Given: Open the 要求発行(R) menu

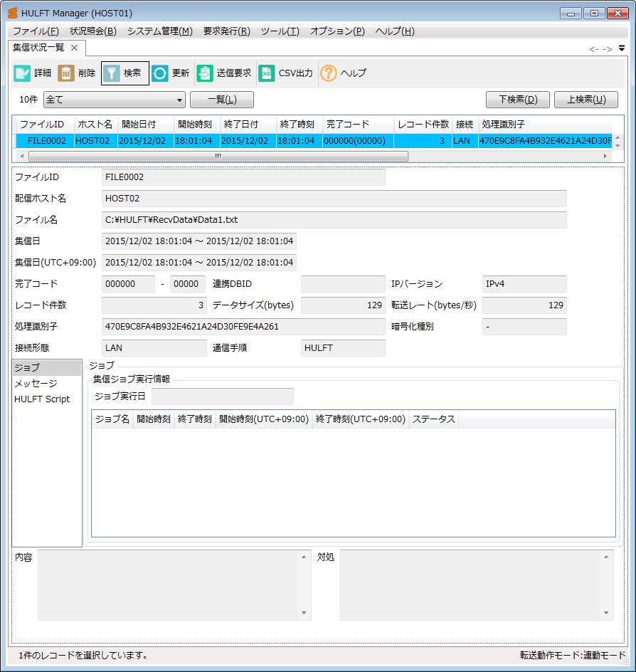Looking at the screenshot, I should pyautogui.click(x=226, y=31).
